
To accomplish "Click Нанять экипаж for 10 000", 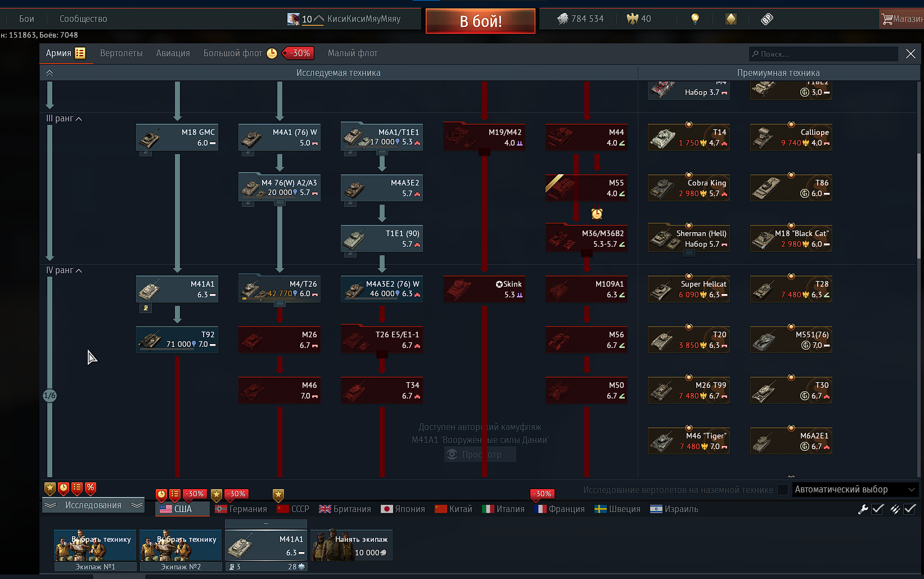I will [x=351, y=545].
